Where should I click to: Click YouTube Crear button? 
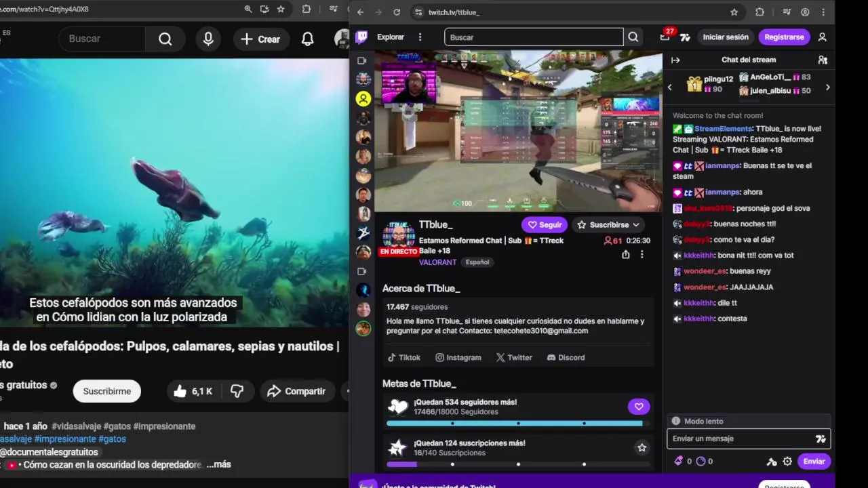pos(260,39)
